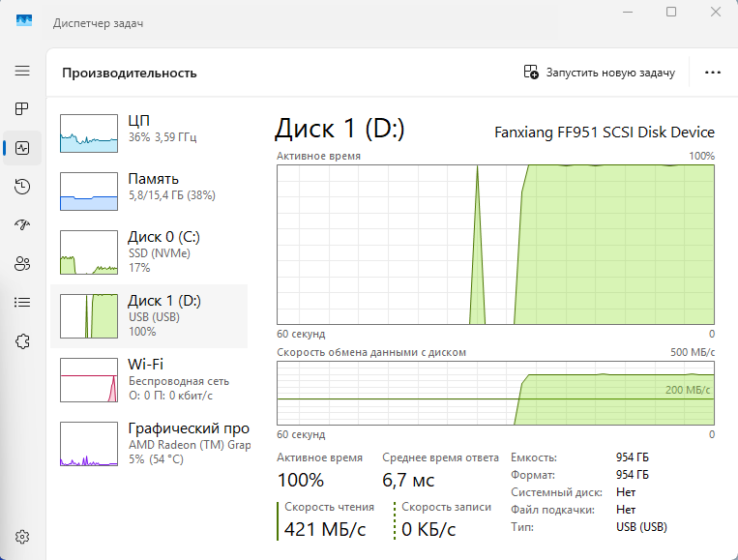Maximize the Task Manager window
Screen dimensions: 738x560
670,12
